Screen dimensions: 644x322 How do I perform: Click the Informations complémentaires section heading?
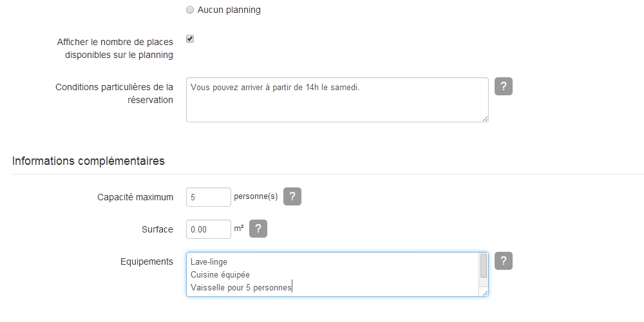pyautogui.click(x=88, y=161)
